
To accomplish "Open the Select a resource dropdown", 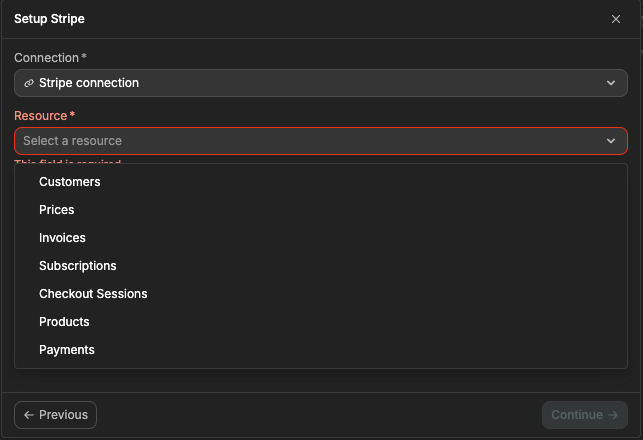I will pos(321,141).
